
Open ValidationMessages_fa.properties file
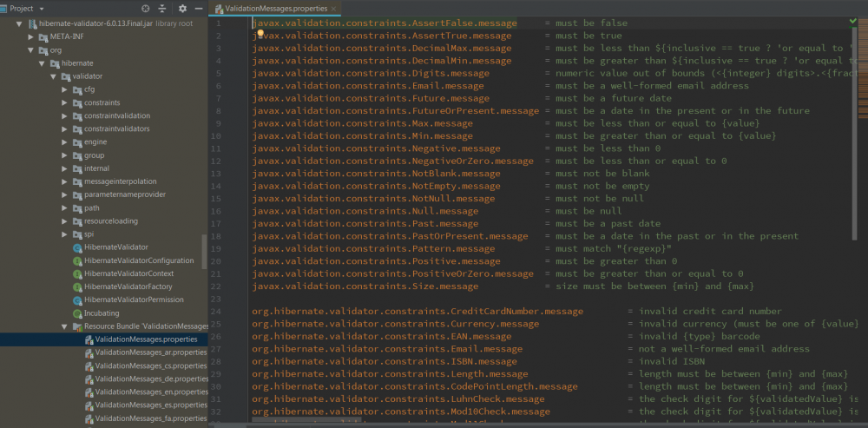point(150,418)
